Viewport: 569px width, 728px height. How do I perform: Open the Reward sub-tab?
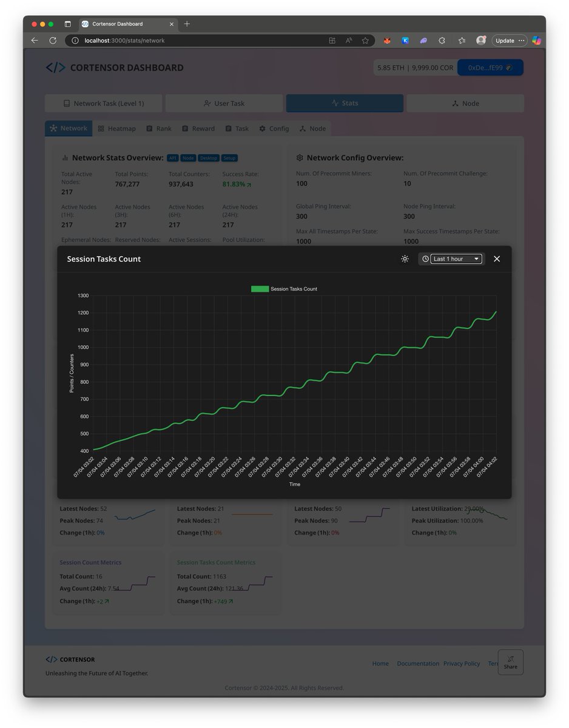(198, 129)
